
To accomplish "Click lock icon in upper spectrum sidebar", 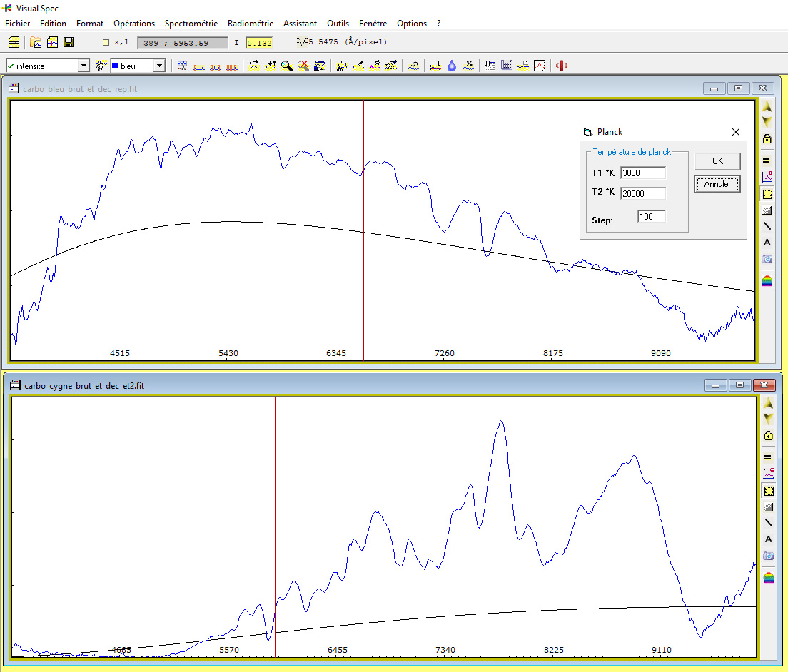I will click(x=767, y=139).
